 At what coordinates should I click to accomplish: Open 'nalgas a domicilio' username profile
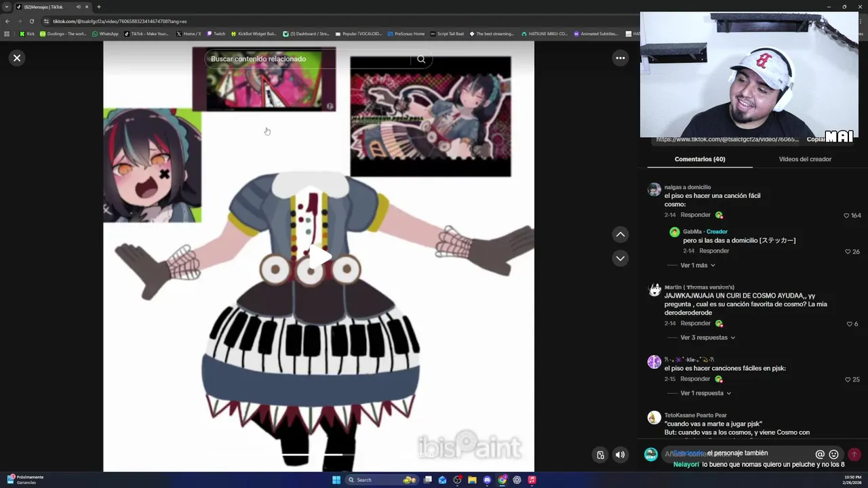688,187
